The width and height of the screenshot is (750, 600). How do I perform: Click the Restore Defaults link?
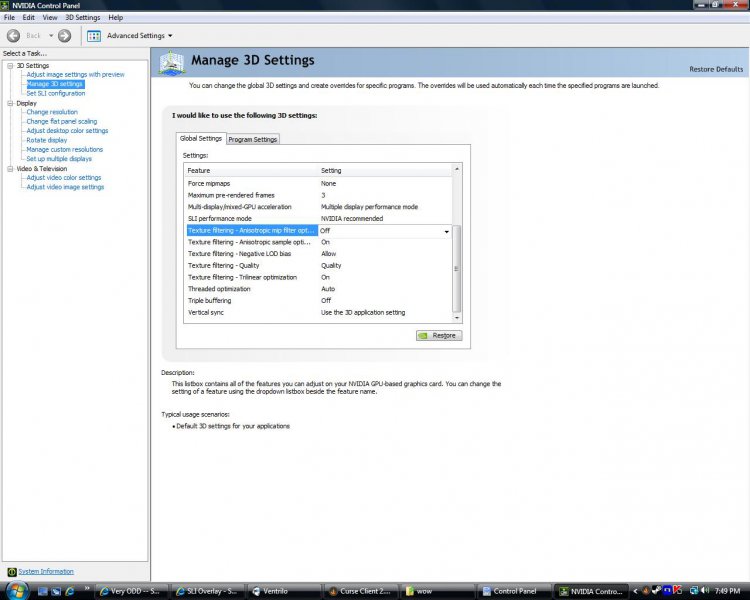pos(716,69)
